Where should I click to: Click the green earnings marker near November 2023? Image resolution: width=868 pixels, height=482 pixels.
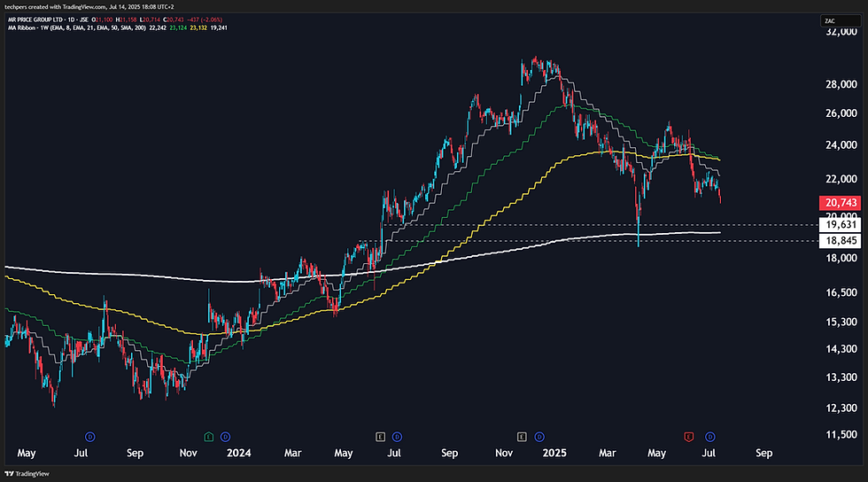209,437
